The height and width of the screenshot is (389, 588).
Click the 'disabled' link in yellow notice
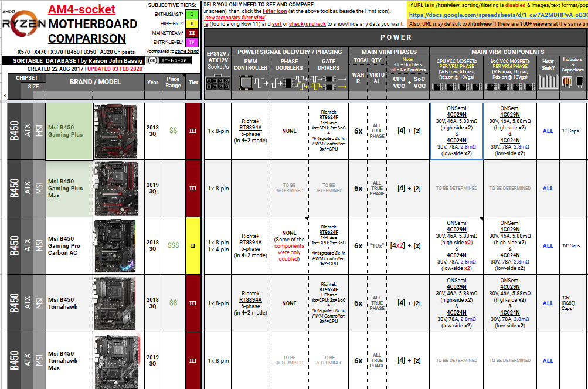[x=515, y=5]
